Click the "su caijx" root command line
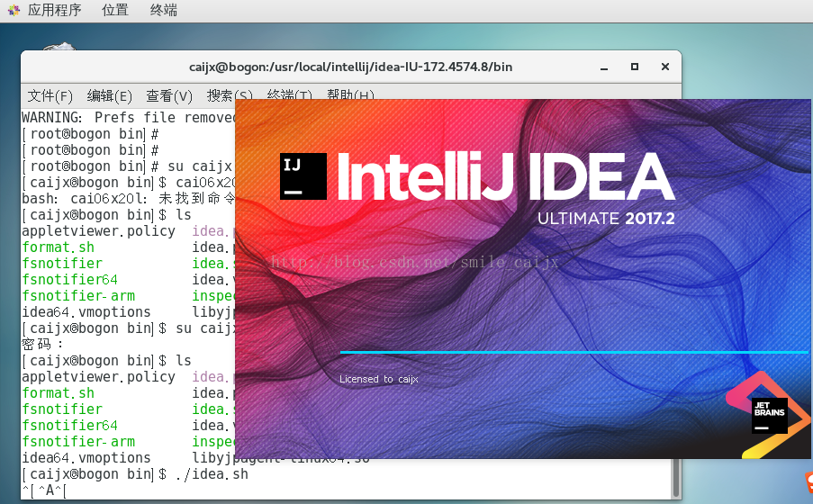 pos(128,166)
